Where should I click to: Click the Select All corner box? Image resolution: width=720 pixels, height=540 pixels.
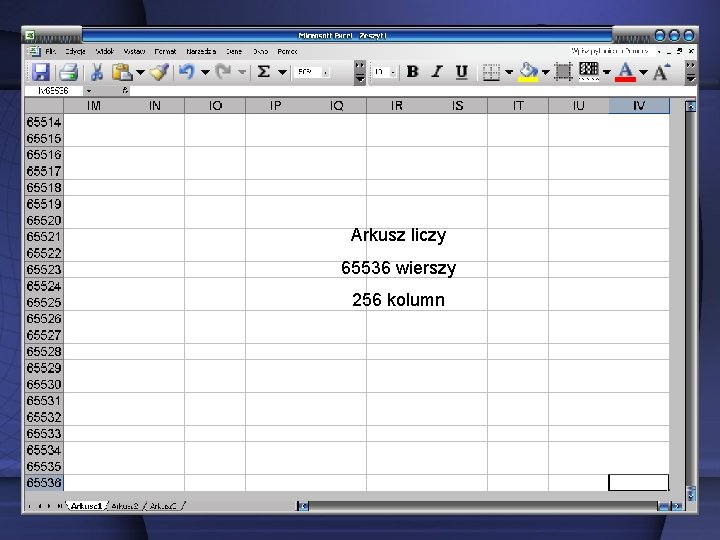coord(44,106)
